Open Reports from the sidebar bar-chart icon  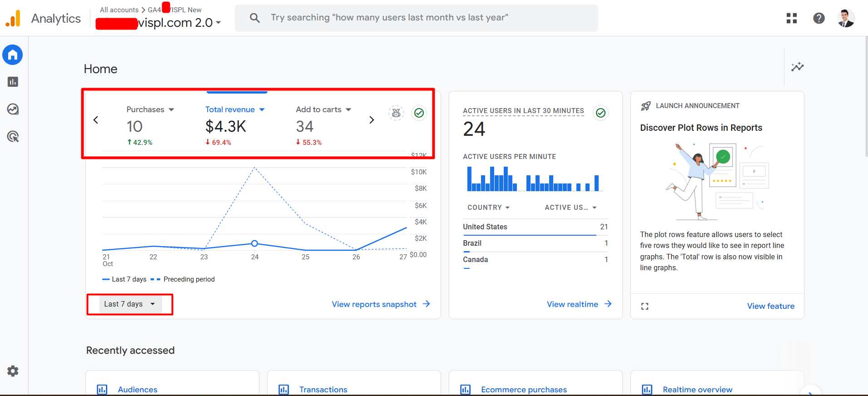tap(13, 82)
